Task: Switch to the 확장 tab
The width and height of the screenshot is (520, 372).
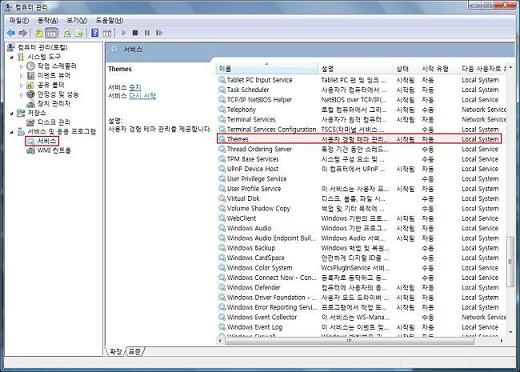Action: click(x=116, y=351)
